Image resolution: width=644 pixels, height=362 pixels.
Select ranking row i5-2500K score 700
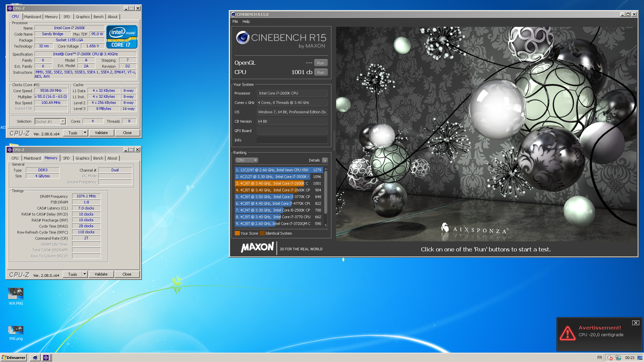[279, 210]
